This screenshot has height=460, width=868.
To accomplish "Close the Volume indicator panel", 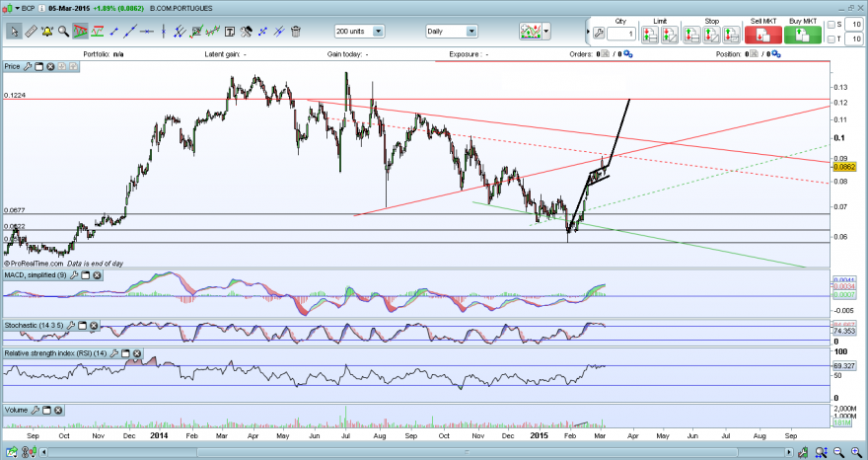I will click(58, 410).
